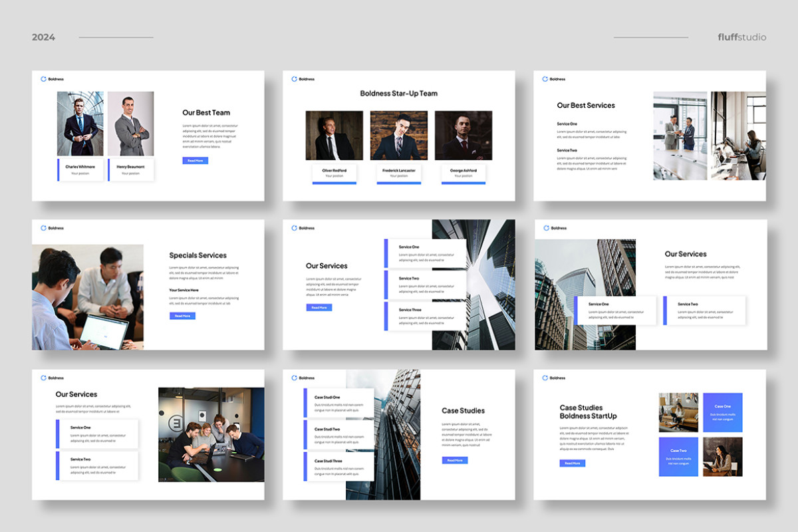Screen dimensions: 798x532
Task: Click Read More on the Our Best Team slide
Action: (195, 160)
